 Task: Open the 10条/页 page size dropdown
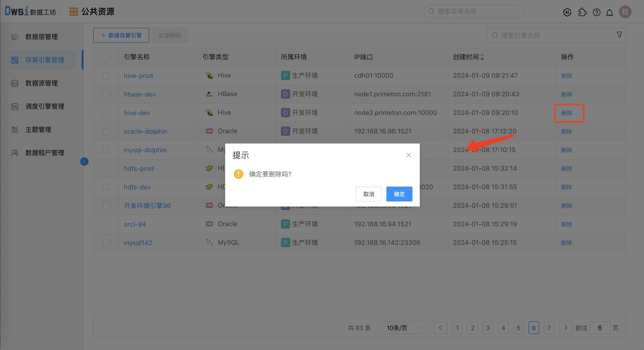coord(401,328)
